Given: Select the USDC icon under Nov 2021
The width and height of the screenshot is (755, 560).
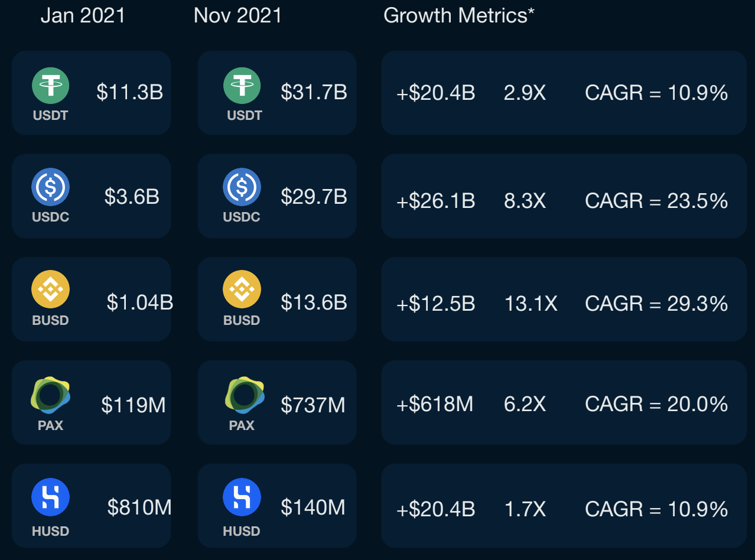Looking at the screenshot, I should (242, 187).
